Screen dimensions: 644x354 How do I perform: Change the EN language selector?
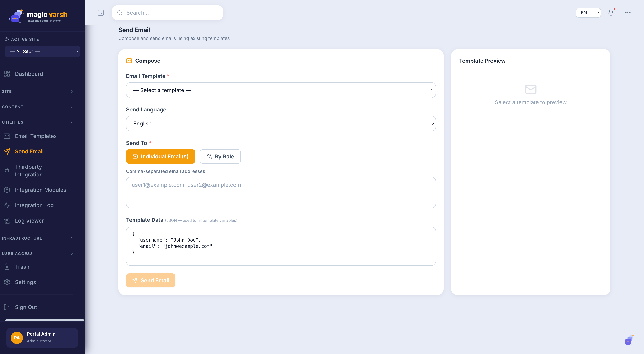tap(588, 13)
